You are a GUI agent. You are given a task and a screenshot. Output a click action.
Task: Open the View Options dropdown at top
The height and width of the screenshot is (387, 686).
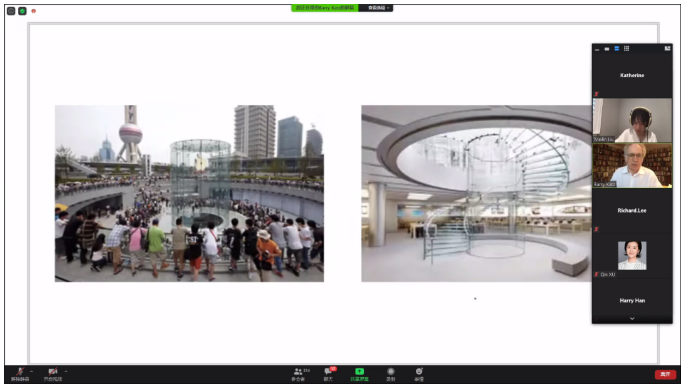coord(376,8)
